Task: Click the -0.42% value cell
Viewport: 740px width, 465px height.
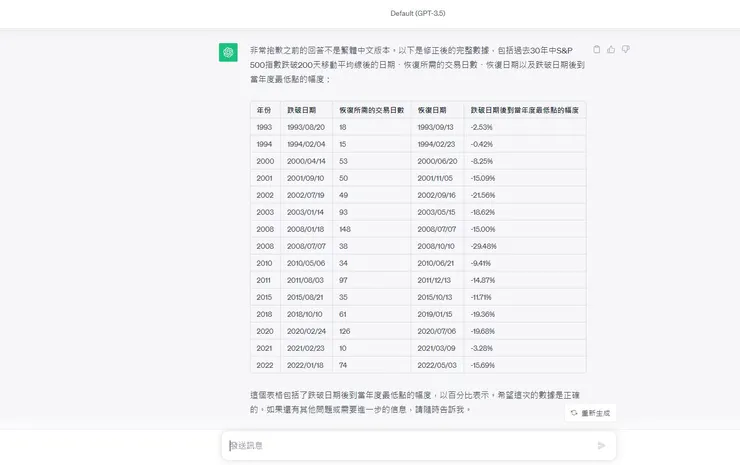Action: coord(525,144)
